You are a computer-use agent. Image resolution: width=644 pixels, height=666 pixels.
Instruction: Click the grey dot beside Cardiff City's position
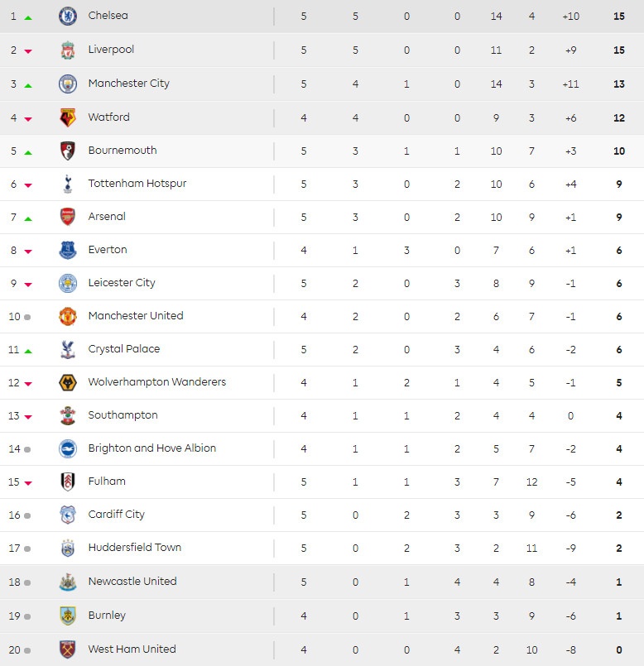click(x=27, y=515)
